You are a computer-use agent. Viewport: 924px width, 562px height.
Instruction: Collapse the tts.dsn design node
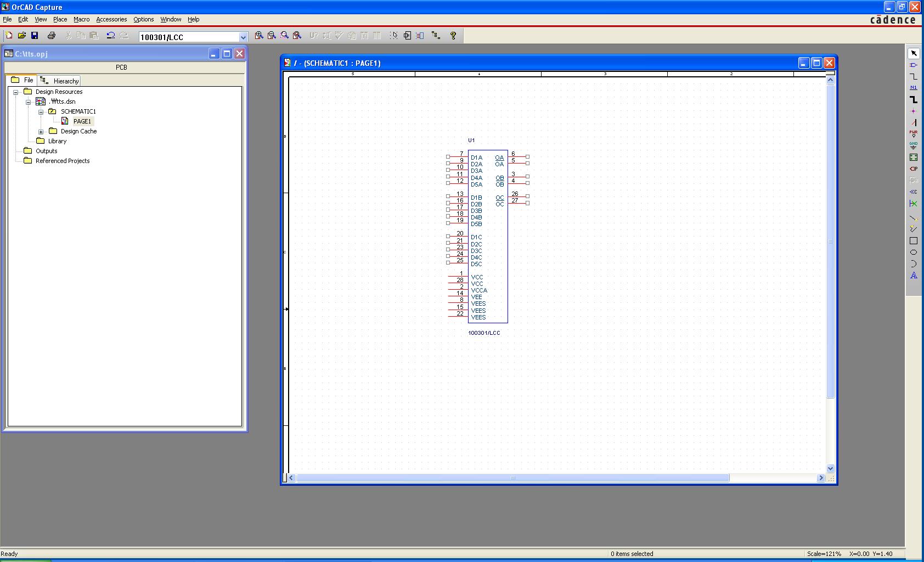coord(29,102)
